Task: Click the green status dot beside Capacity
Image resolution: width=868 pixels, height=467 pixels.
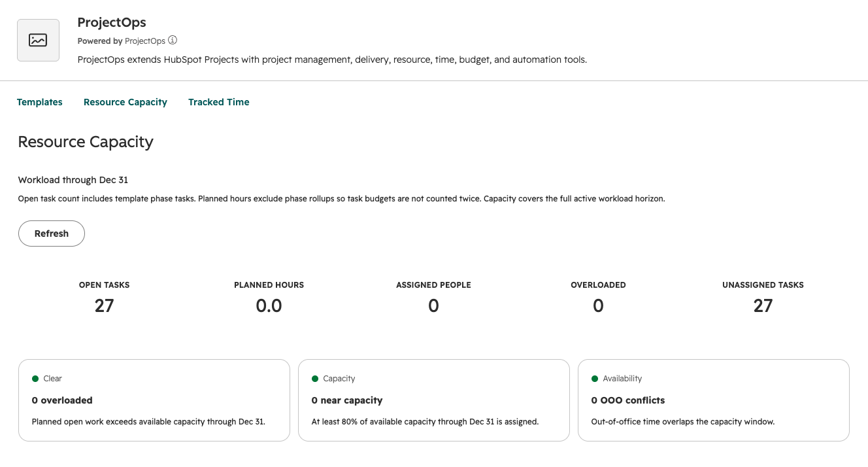Action: point(315,379)
